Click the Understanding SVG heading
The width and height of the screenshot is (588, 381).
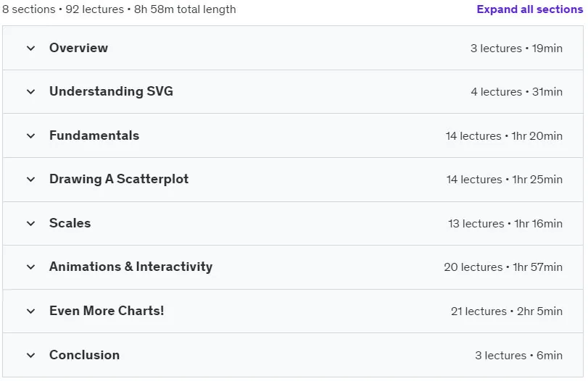[x=111, y=91]
